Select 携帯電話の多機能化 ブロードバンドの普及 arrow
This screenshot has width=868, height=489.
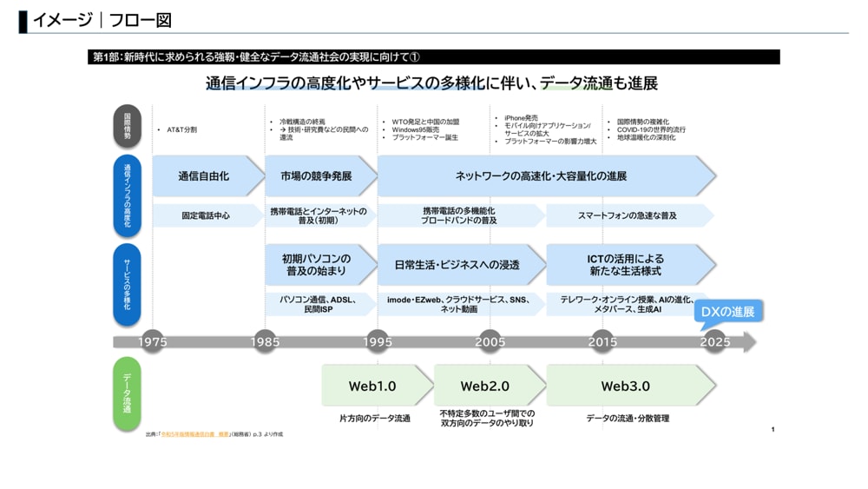461,215
